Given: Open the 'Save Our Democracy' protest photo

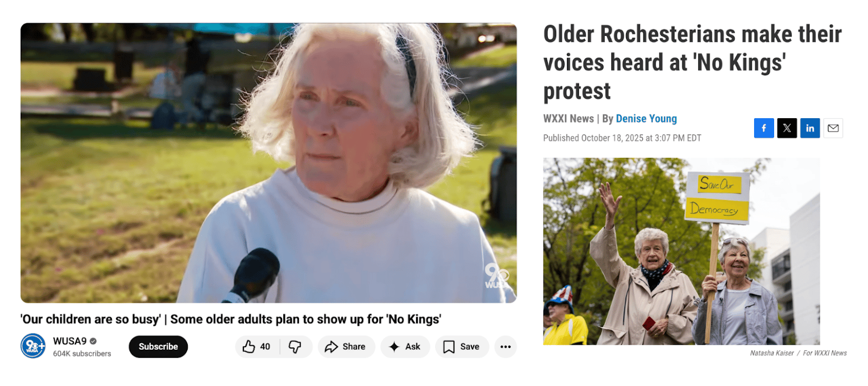Looking at the screenshot, I should click(681, 251).
